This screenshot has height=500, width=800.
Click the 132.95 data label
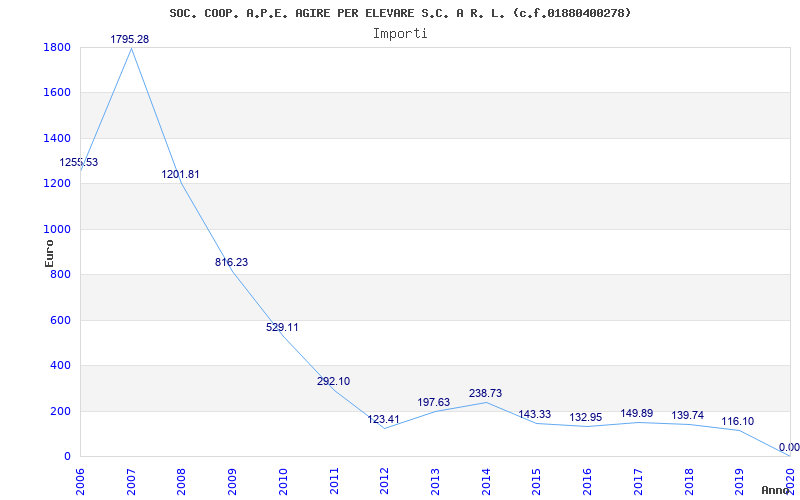586,417
